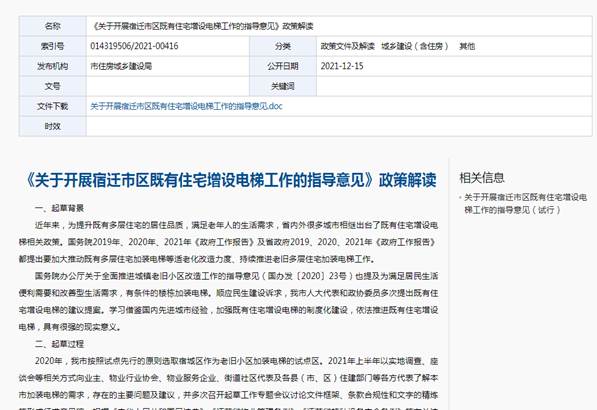Viewport: 597px width, 410px height.
Task: Click the 城乡建设（含住房） category text
Action: pos(415,46)
